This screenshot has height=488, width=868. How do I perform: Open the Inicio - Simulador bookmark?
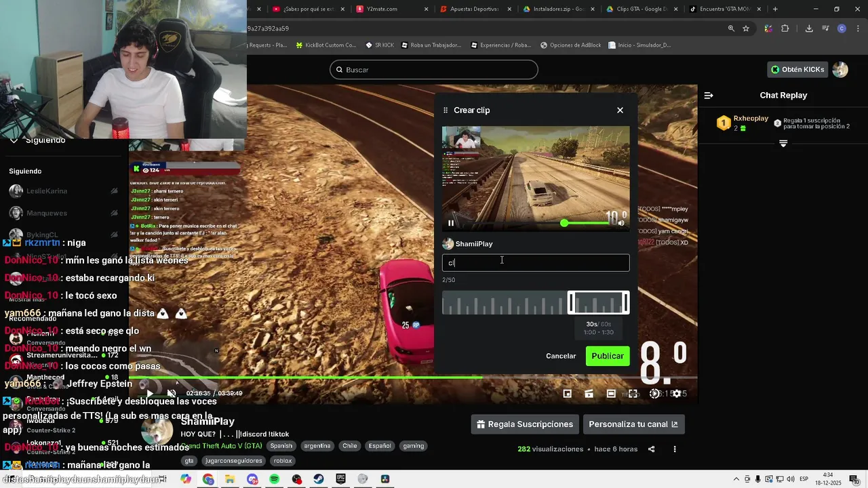coord(639,45)
